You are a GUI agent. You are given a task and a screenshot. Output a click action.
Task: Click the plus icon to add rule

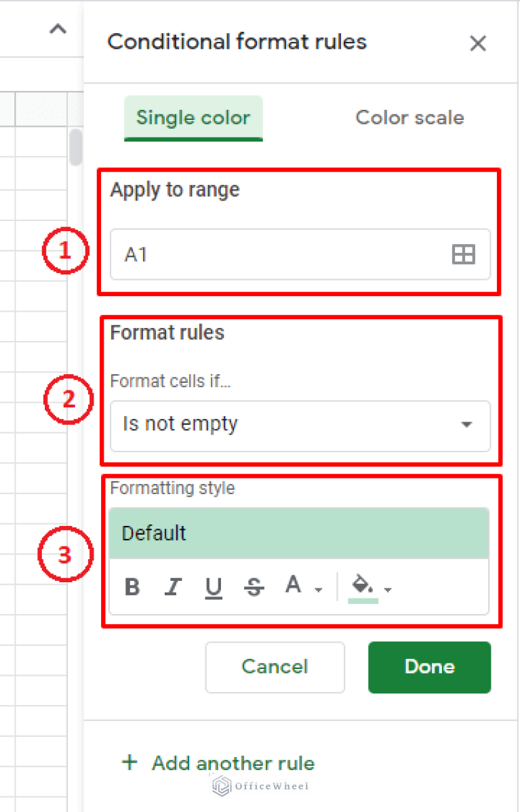128,763
